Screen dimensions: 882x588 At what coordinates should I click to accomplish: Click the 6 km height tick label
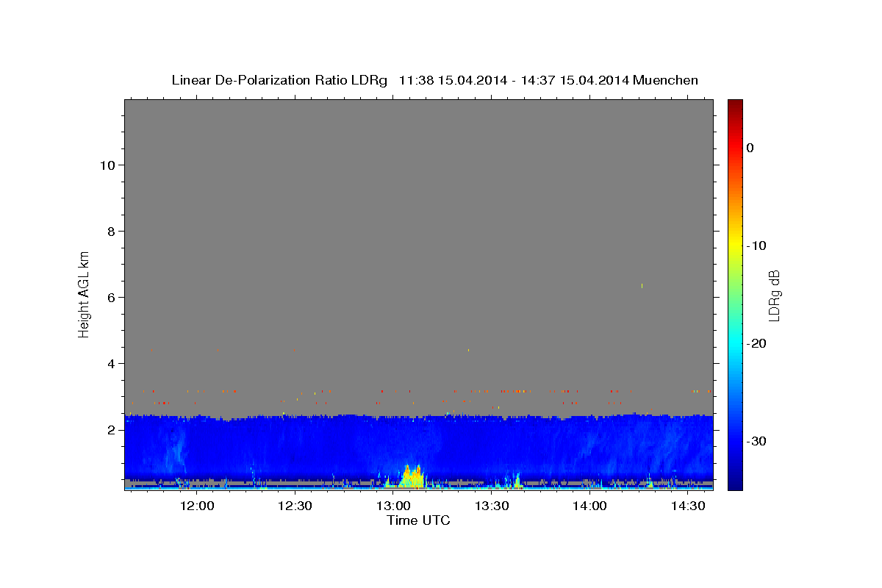[x=110, y=297]
